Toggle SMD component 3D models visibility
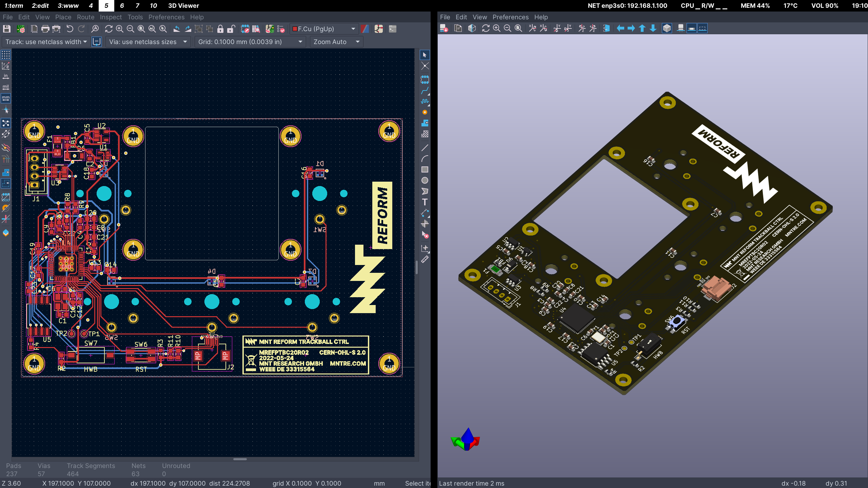 click(691, 28)
